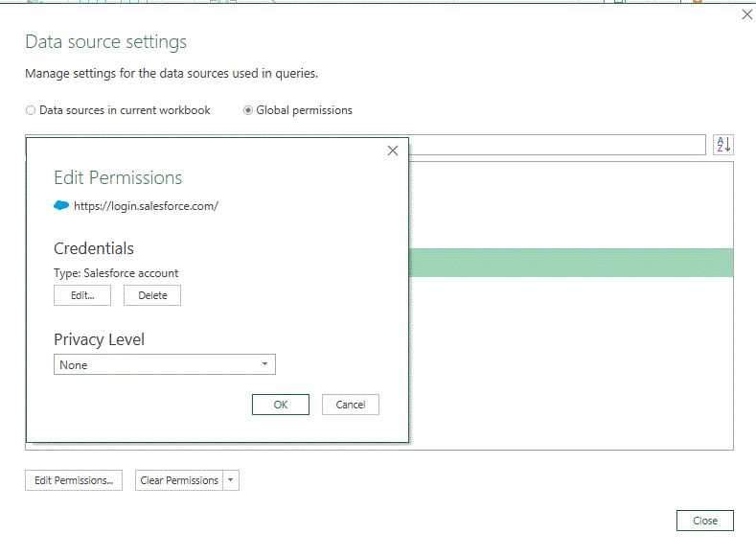Click the Salesforce cloud icon
756x557 pixels.
coord(61,206)
